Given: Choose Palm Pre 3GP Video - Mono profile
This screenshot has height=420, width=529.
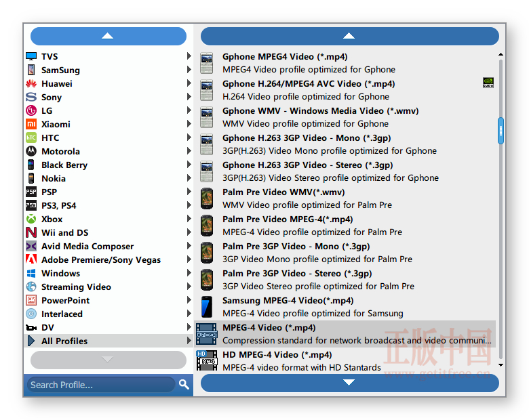Looking at the screenshot, I should click(x=345, y=253).
